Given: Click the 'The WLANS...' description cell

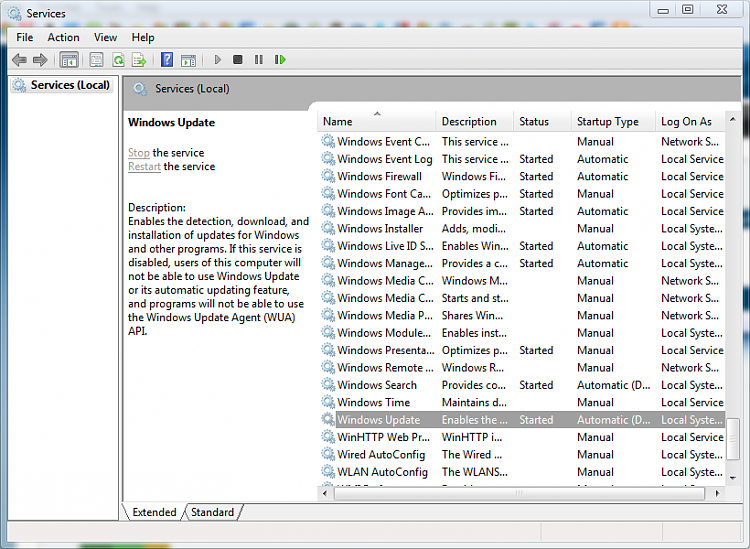Looking at the screenshot, I should pos(474,472).
